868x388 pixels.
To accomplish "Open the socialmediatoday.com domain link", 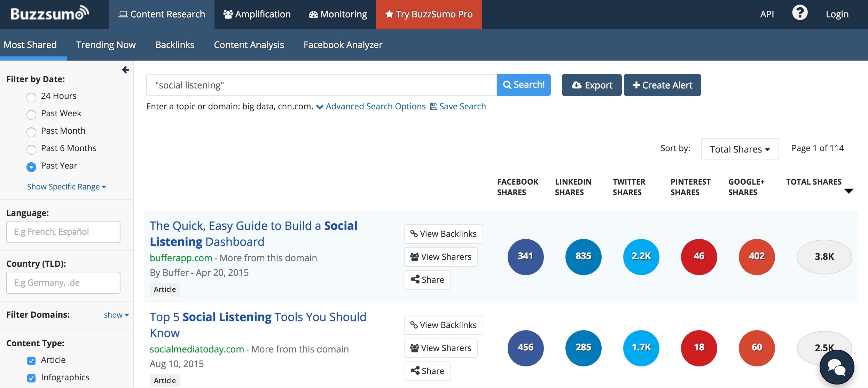I will click(x=197, y=349).
